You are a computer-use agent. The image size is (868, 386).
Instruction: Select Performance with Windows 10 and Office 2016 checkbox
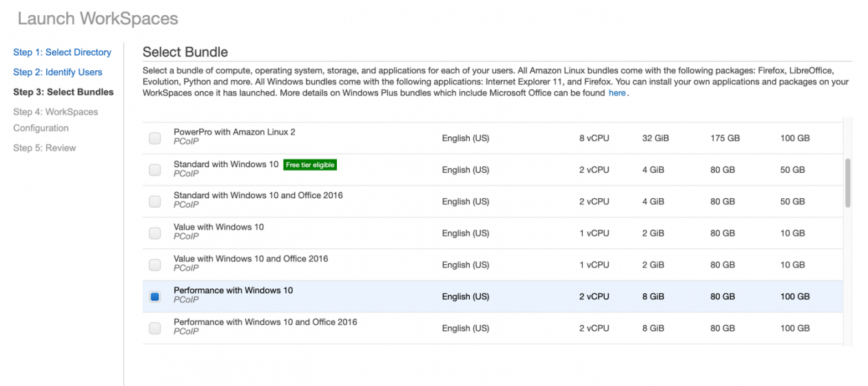(155, 328)
